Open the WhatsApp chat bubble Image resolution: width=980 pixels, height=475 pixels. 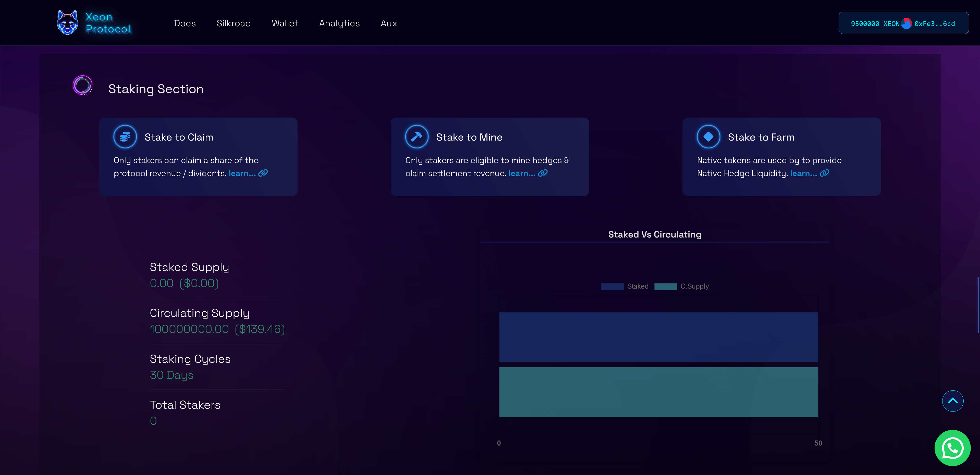pos(952,448)
